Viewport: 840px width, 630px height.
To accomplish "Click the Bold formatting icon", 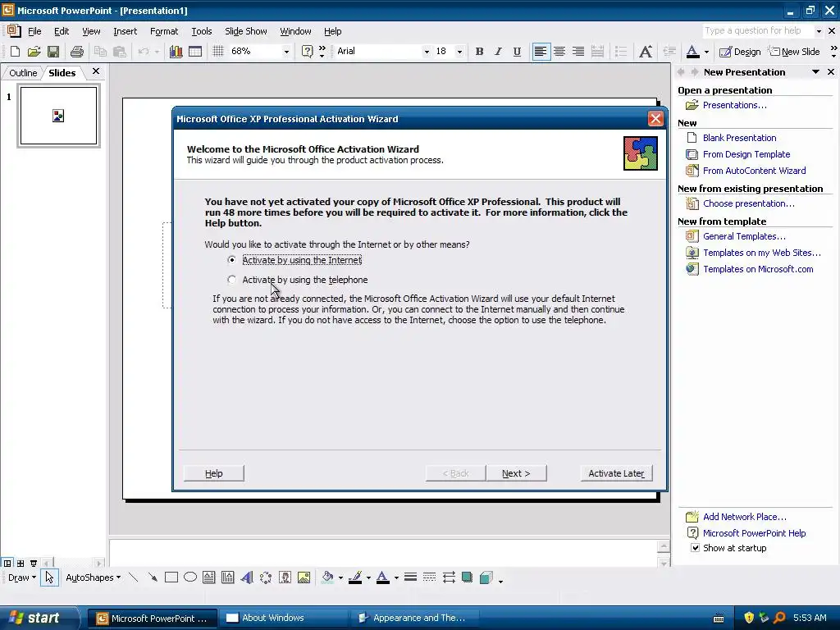I will click(x=479, y=52).
